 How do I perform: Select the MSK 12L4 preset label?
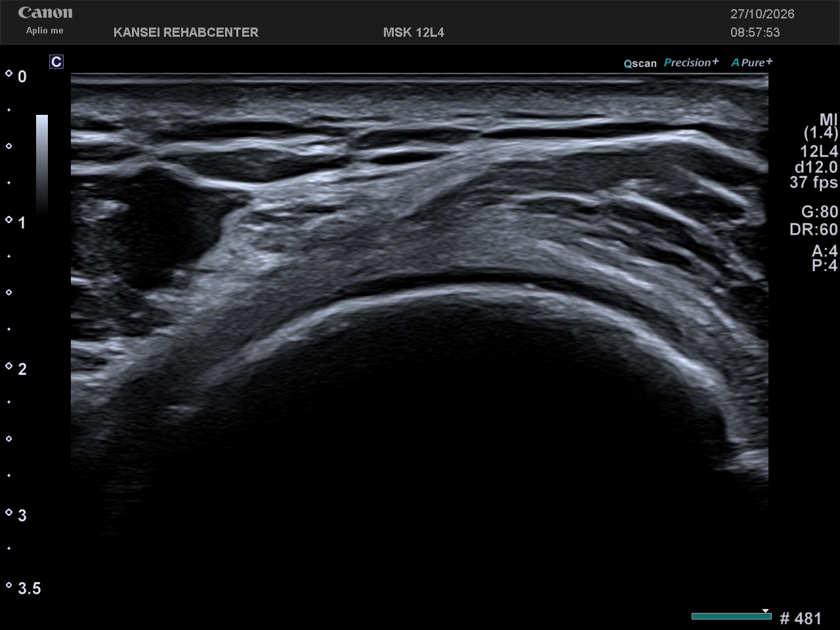click(x=413, y=32)
